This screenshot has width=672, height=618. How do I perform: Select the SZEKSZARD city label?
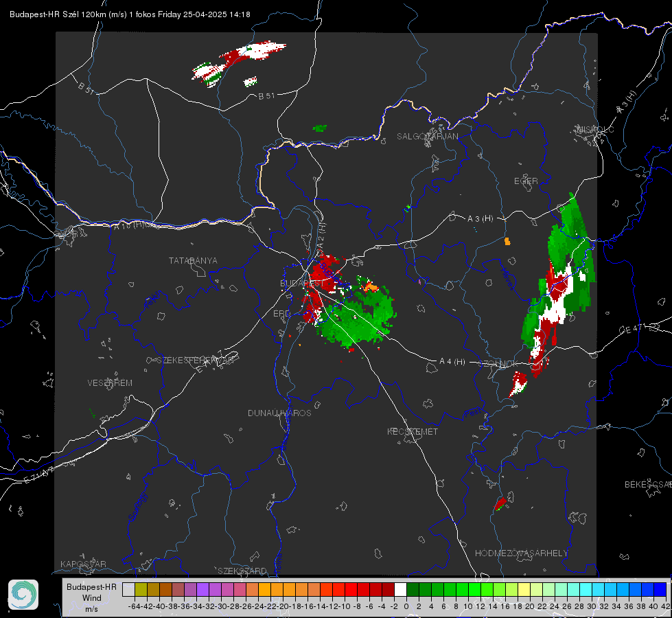tap(242, 571)
